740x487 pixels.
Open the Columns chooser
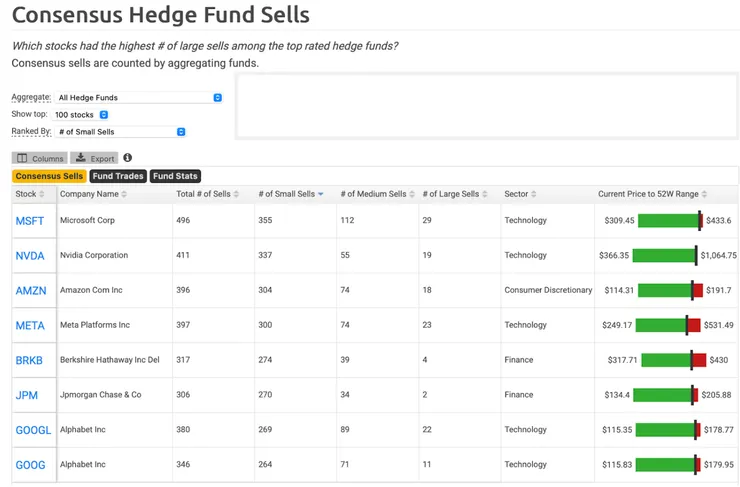pyautogui.click(x=40, y=158)
